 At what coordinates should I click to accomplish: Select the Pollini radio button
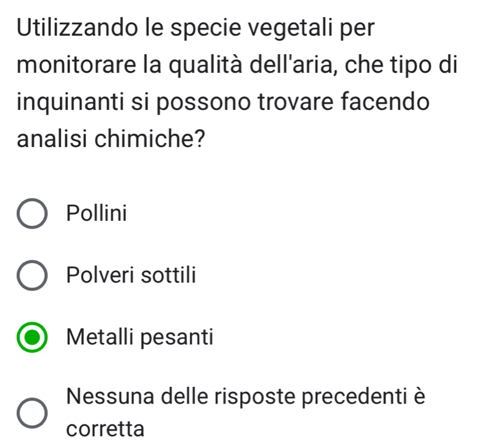31,215
